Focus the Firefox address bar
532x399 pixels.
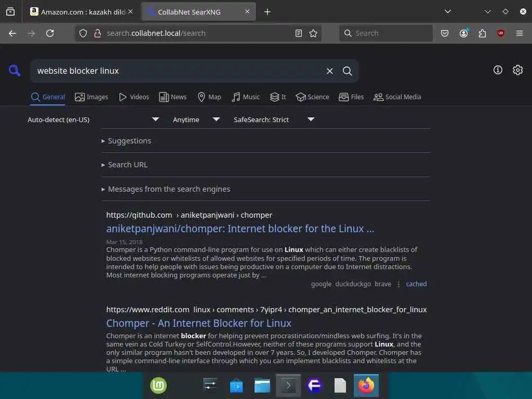(x=197, y=33)
